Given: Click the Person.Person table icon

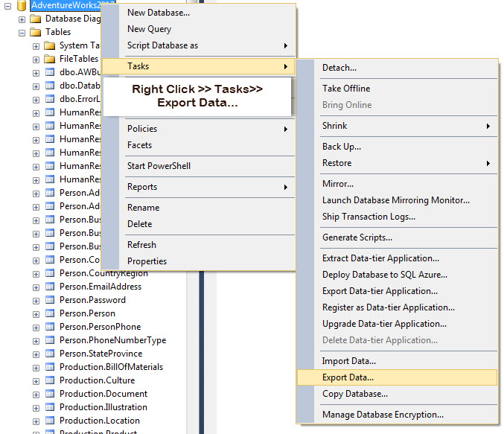Looking at the screenshot, I should coord(50,313).
